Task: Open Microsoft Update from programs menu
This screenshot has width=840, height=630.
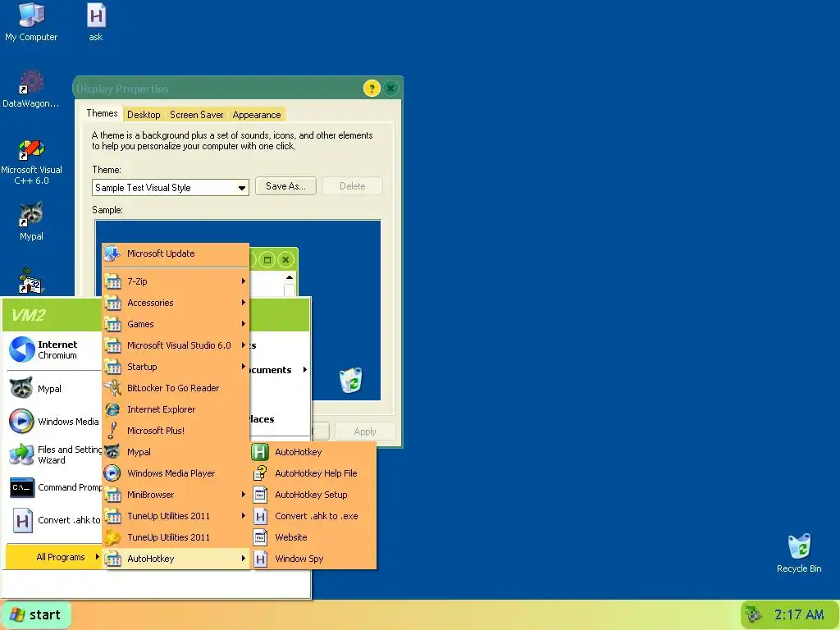Action: tap(176, 253)
